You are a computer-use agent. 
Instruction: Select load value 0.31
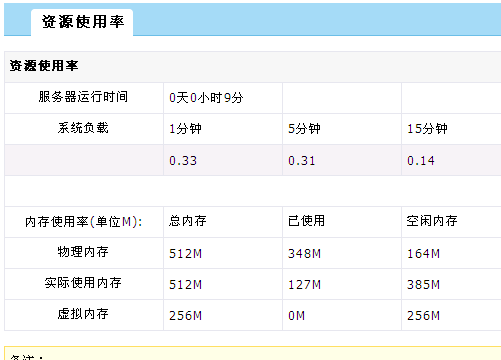point(302,161)
